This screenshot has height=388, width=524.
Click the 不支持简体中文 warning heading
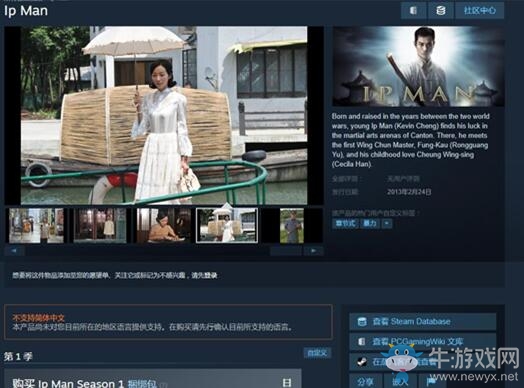pyautogui.click(x=38, y=317)
